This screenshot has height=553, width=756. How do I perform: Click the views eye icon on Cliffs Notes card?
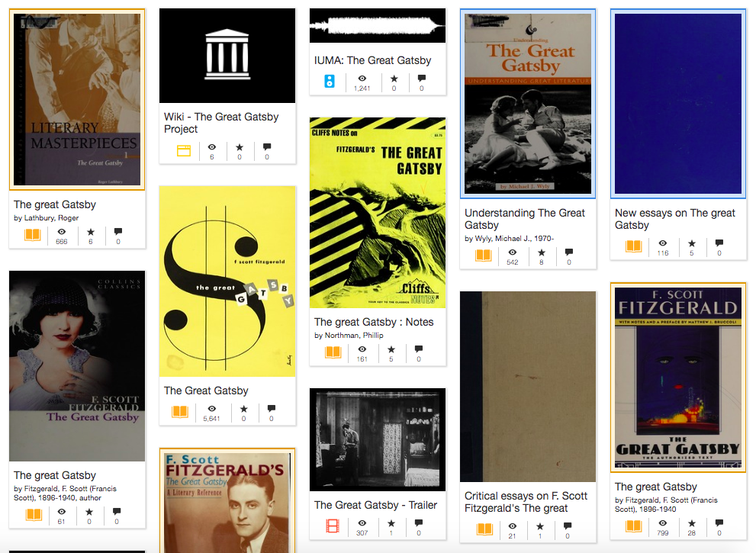click(362, 349)
